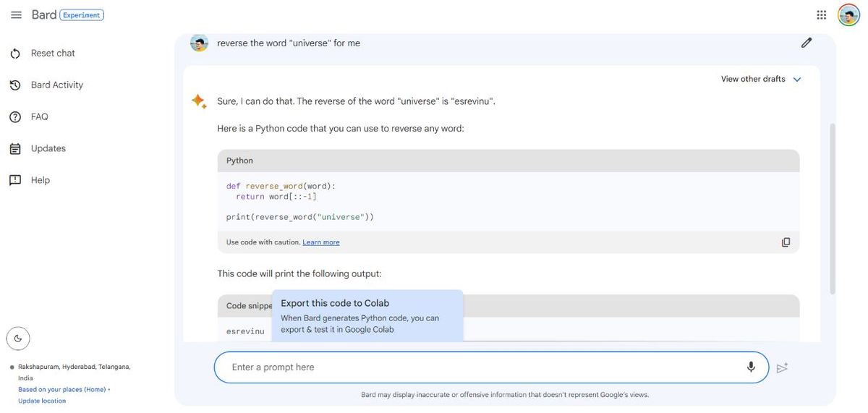
Task: Click the Experiment badge next to Bard
Action: [x=82, y=15]
